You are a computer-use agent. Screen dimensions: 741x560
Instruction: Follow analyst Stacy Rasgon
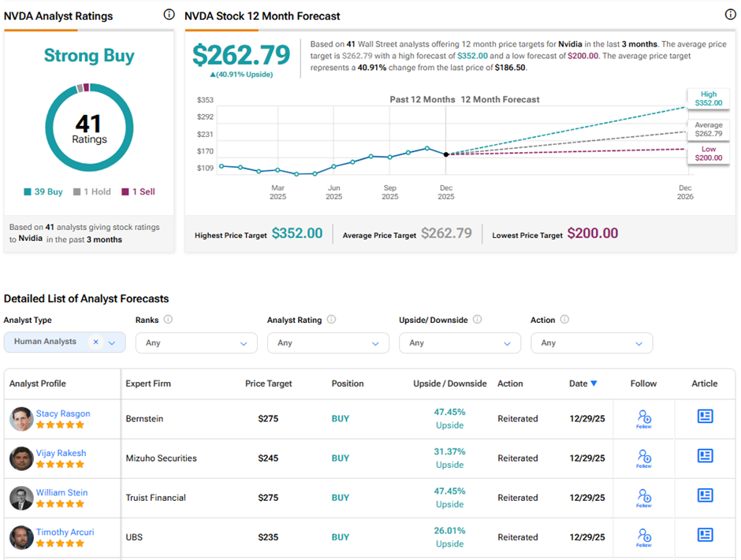click(644, 418)
